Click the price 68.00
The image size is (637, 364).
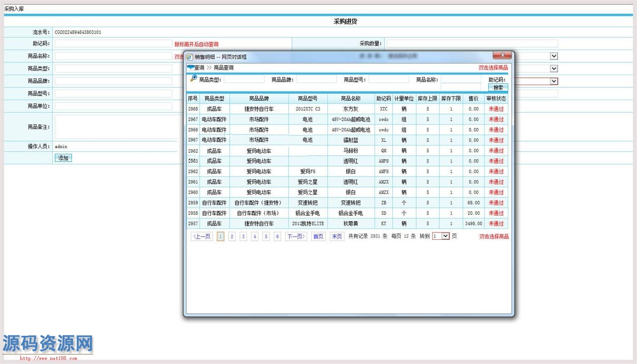pyautogui.click(x=474, y=203)
